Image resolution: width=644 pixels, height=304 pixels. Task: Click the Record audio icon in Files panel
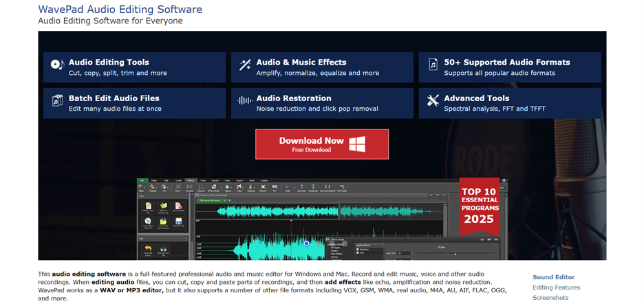pos(179,207)
